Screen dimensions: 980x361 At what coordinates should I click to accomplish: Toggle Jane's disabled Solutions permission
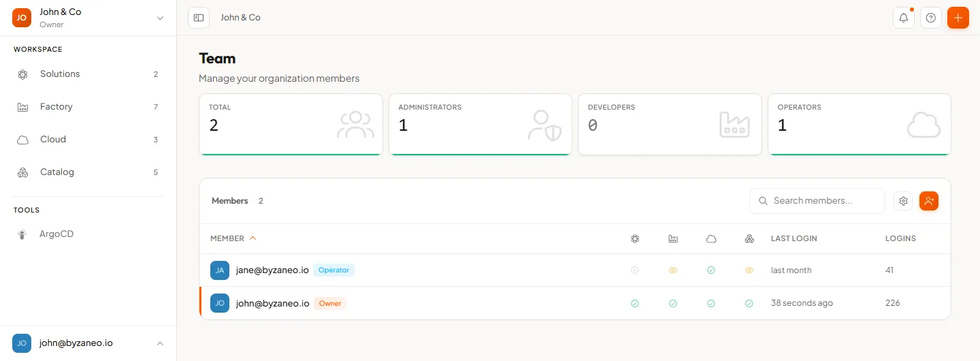[635, 270]
